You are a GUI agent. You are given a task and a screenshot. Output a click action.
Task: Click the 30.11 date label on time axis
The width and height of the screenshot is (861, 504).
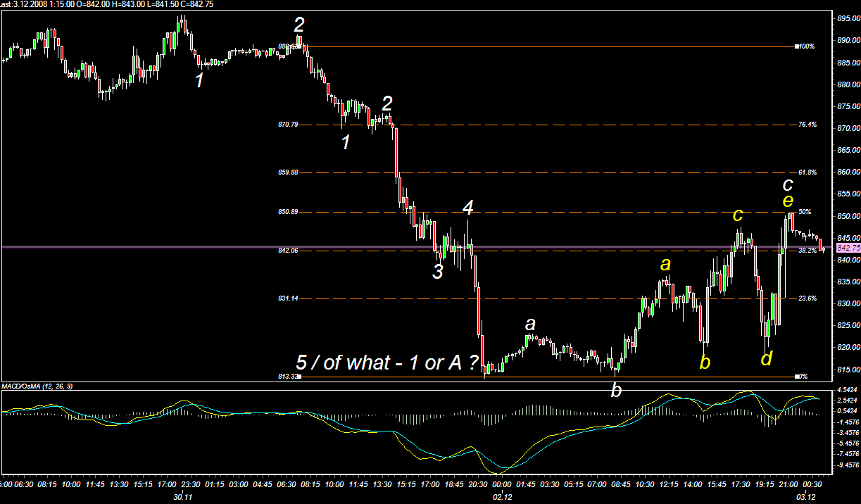[x=184, y=496]
